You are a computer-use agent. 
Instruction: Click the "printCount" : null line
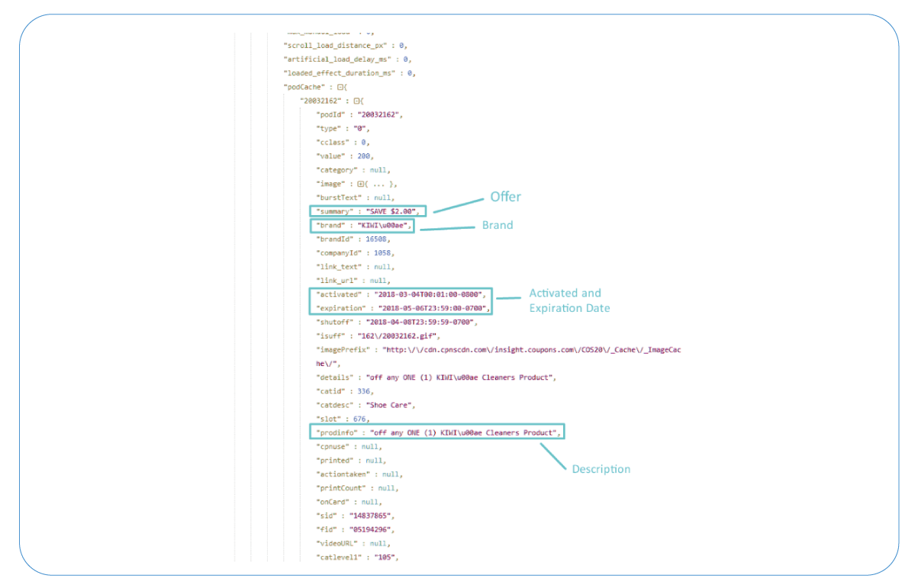pos(358,488)
